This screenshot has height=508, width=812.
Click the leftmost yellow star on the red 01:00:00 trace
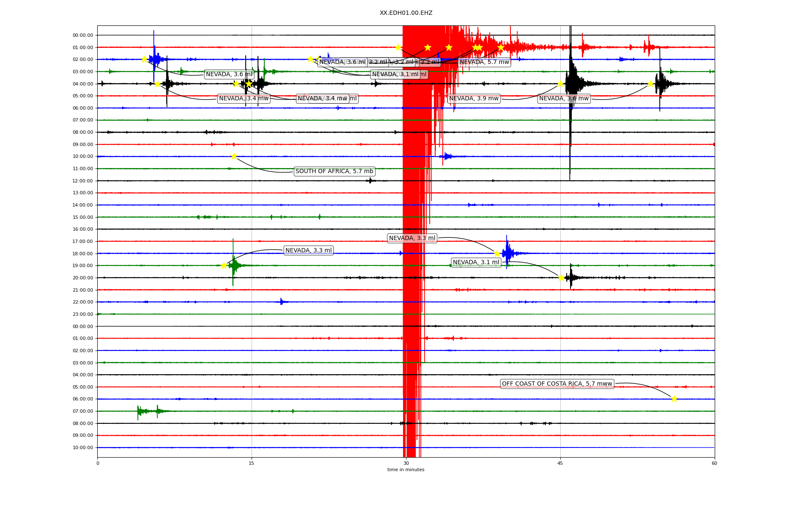(x=398, y=47)
